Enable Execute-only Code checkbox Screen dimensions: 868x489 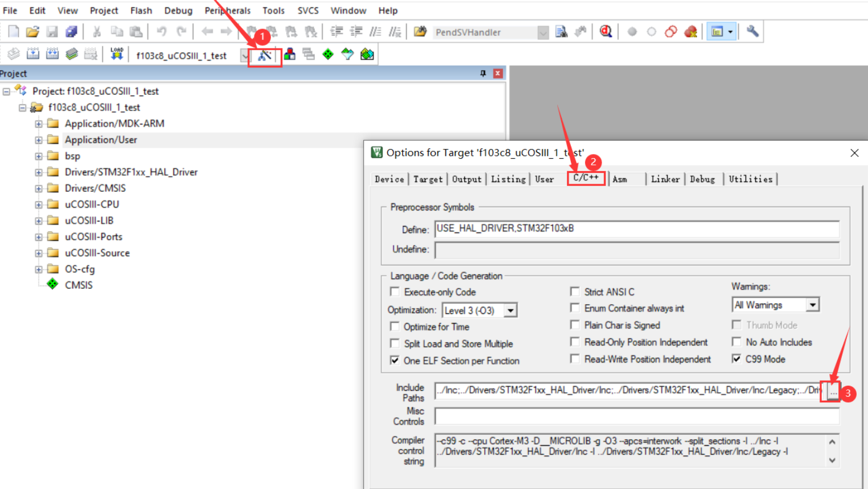point(395,292)
